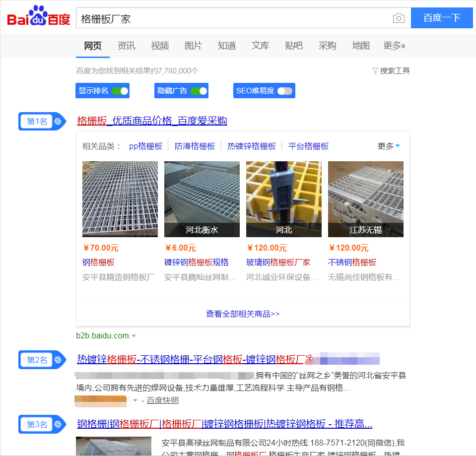
Task: Open the 钢格栅板 product thumbnail
Action: click(120, 199)
